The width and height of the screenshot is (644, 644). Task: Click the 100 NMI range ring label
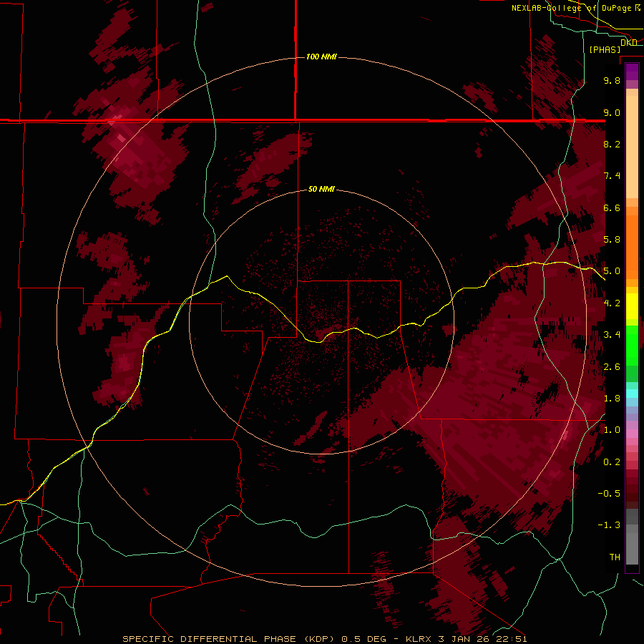(321, 57)
